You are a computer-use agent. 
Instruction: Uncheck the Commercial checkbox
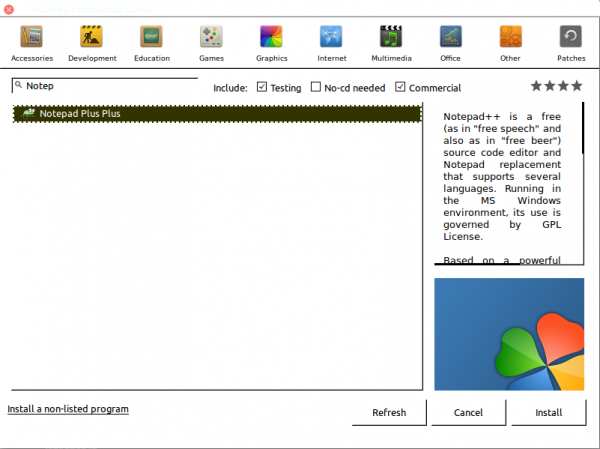click(400, 87)
